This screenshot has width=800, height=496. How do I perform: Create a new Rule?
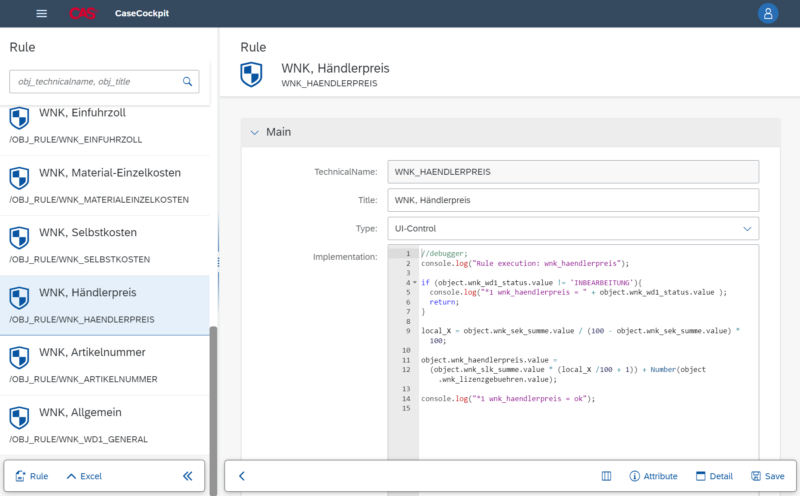32,476
